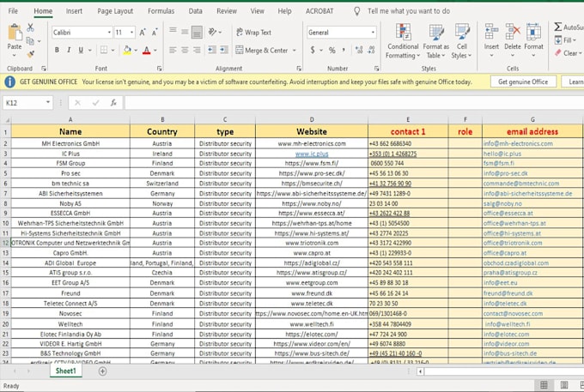Click into the formula bar
584x392 pixels.
point(354,103)
